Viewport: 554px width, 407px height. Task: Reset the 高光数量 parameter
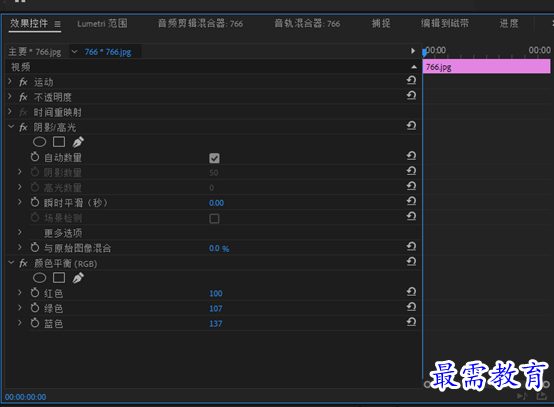(411, 186)
